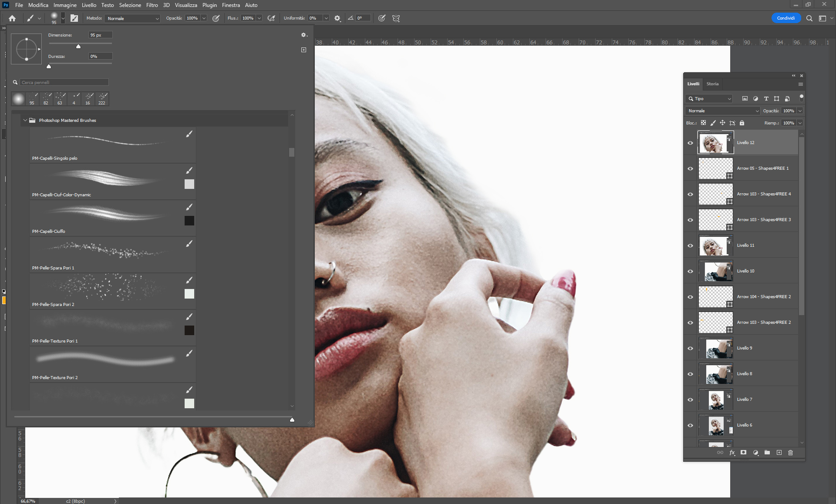Toggle visibility of Livello 10 layer

click(x=690, y=271)
